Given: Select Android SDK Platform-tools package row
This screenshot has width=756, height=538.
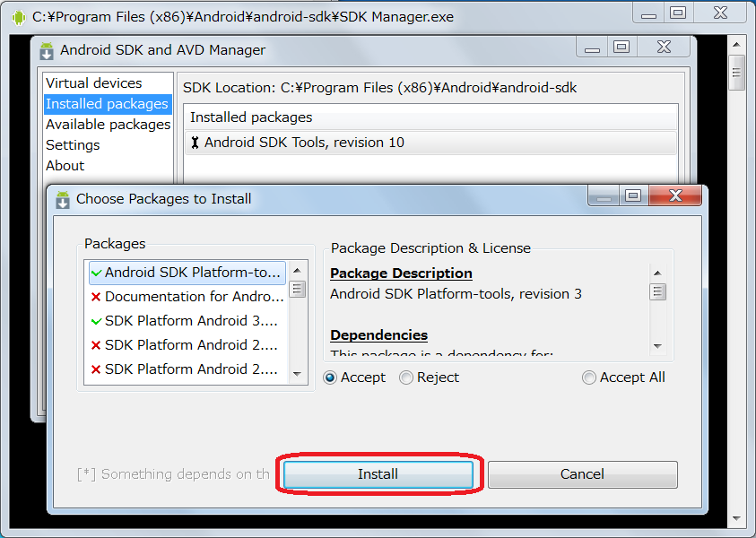Looking at the screenshot, I should click(187, 273).
